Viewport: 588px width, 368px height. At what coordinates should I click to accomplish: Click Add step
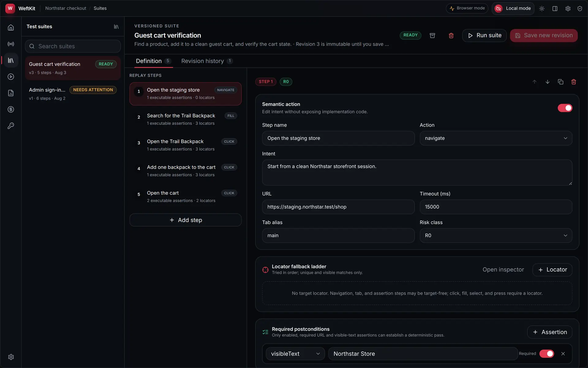185,220
